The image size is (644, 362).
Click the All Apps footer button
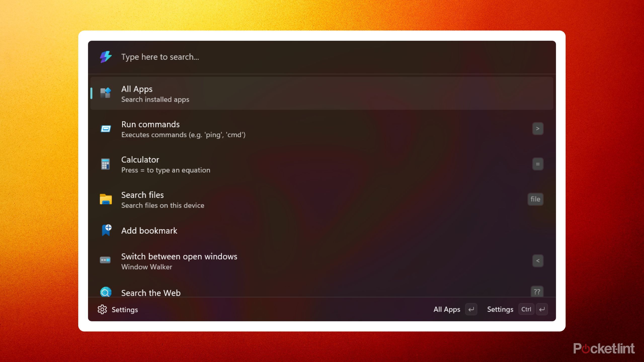pyautogui.click(x=447, y=309)
